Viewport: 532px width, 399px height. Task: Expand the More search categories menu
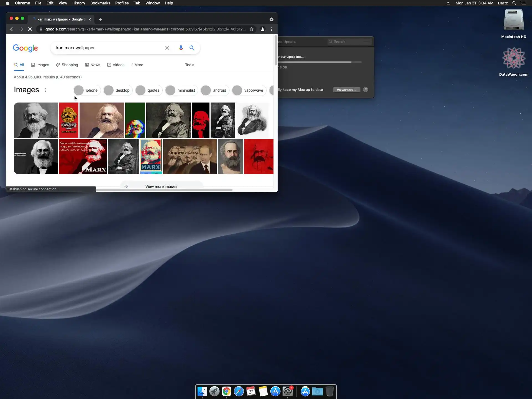coord(137,65)
